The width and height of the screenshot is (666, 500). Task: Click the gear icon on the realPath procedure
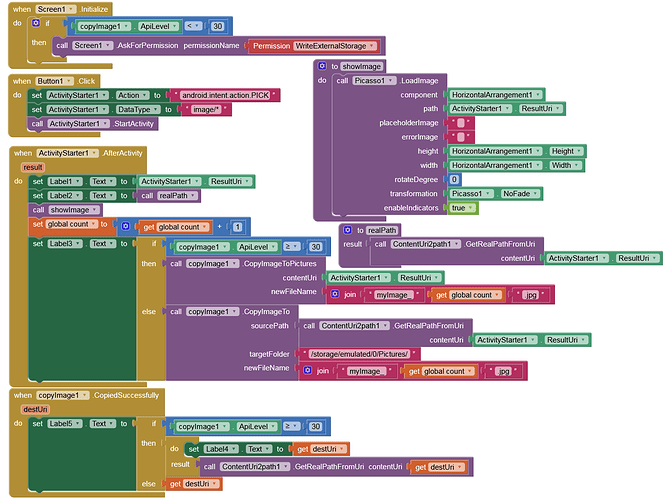[x=347, y=230]
